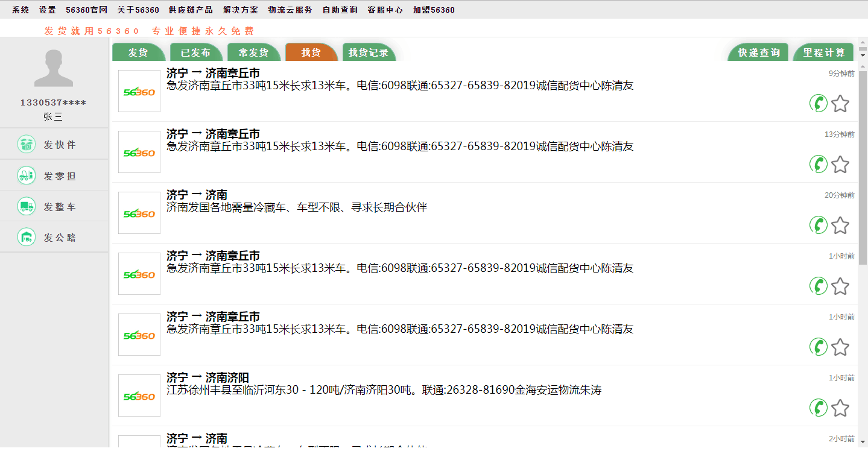Click 济南发国各地需量冷藏车 description text
The width and height of the screenshot is (868, 457).
click(297, 207)
